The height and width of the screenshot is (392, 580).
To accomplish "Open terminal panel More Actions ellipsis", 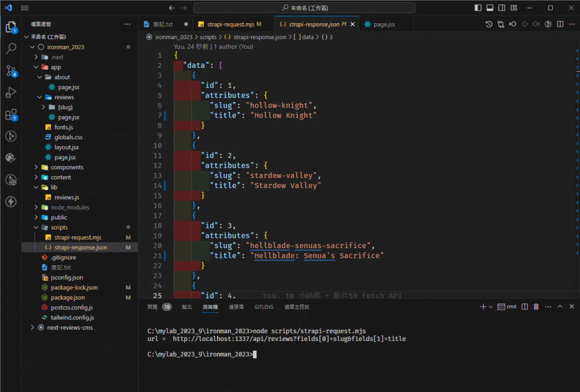I will tap(548, 306).
